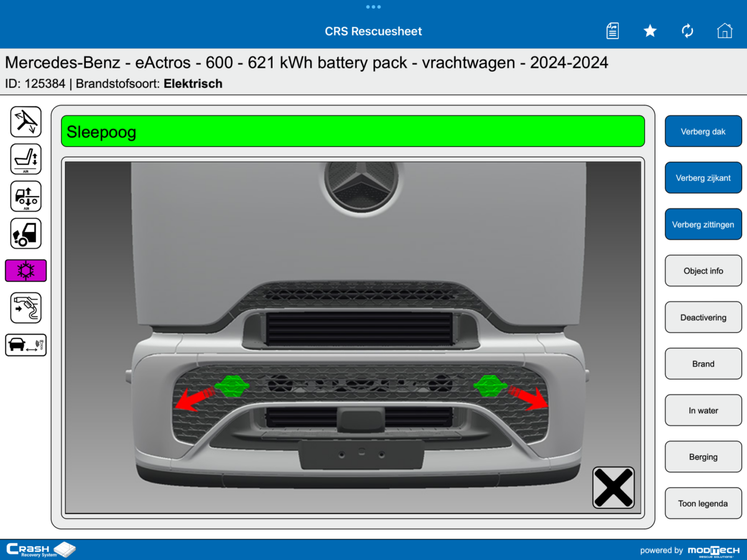The height and width of the screenshot is (560, 747).
Task: Close the Sleepoog image with X
Action: [x=613, y=487]
